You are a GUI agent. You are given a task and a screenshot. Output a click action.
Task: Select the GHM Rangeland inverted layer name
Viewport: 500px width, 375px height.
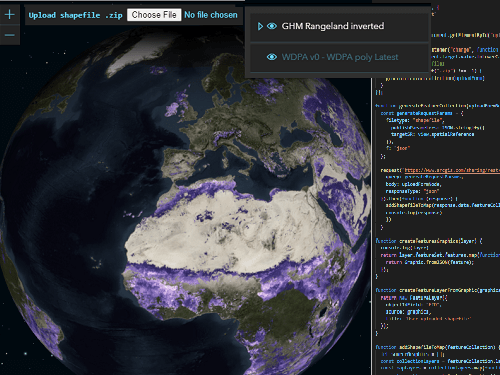coord(333,26)
